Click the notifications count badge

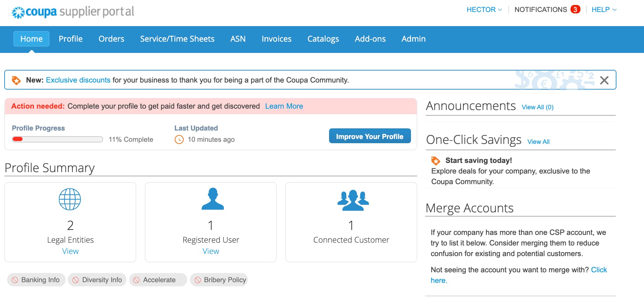[575, 10]
